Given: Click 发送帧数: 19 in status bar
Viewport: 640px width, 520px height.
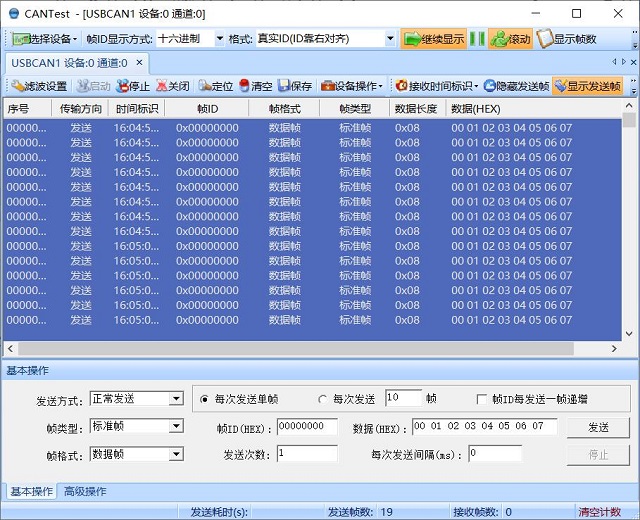Looking at the screenshot, I should (x=360, y=511).
